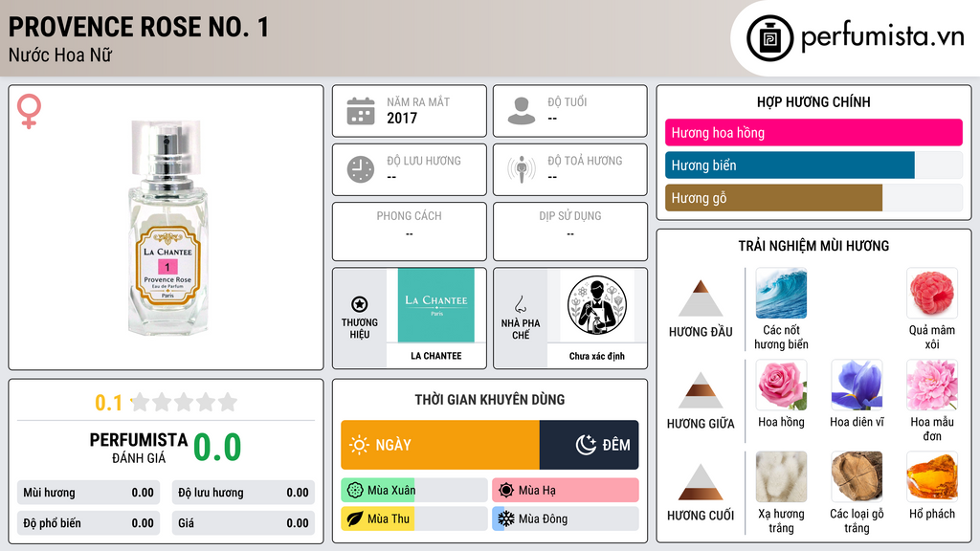Click the Hương hoa hồng accord bar
This screenshot has width=980, height=551.
click(x=813, y=132)
